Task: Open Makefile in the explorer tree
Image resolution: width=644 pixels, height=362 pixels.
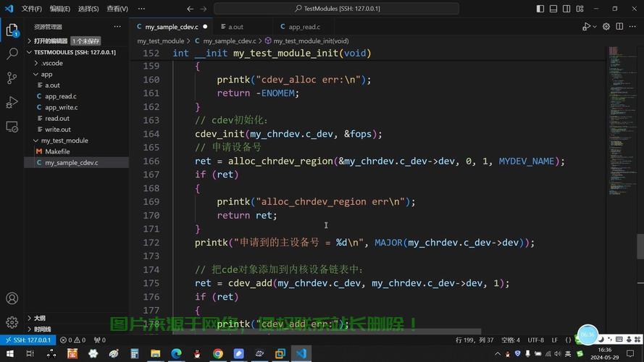Action: [57, 151]
